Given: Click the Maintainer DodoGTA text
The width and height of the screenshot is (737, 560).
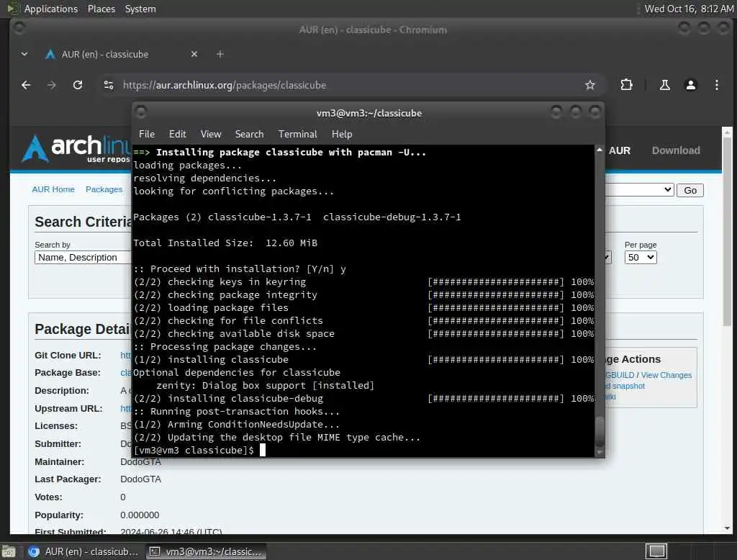Looking at the screenshot, I should [140, 461].
